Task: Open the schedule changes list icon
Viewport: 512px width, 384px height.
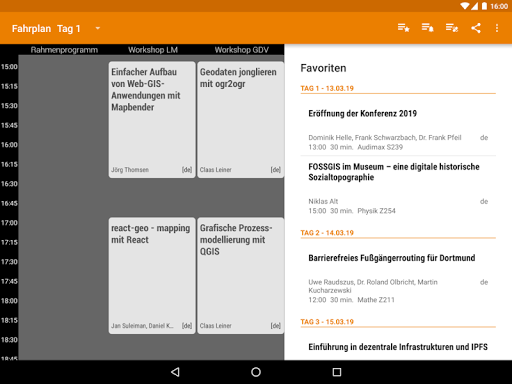Action: (452, 28)
